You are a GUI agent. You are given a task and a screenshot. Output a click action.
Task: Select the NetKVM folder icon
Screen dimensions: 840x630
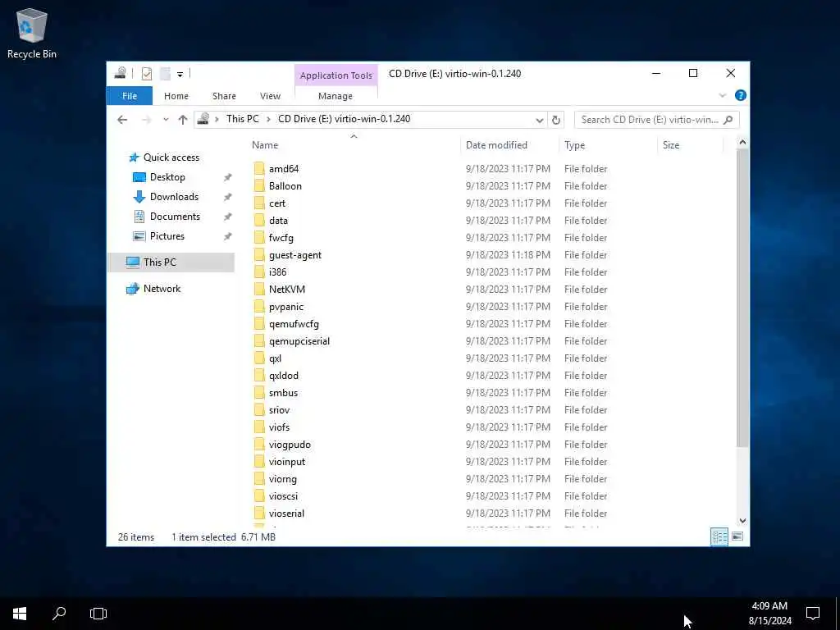(x=259, y=290)
